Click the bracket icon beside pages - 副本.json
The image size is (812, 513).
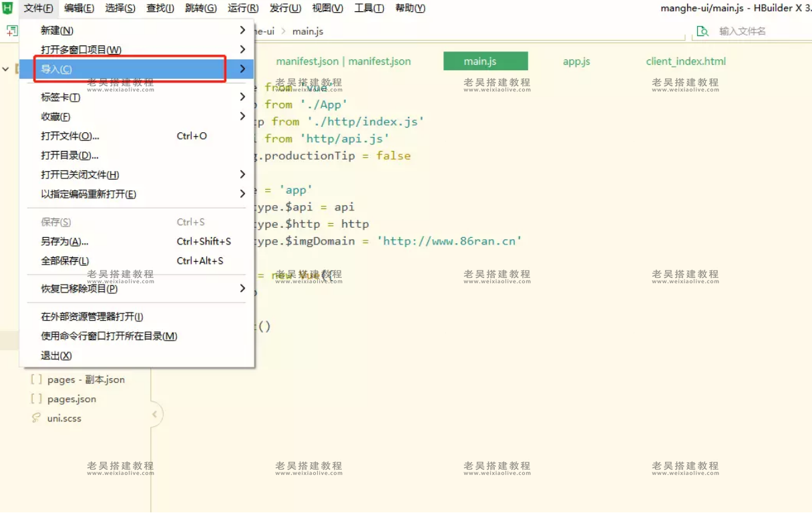36,379
